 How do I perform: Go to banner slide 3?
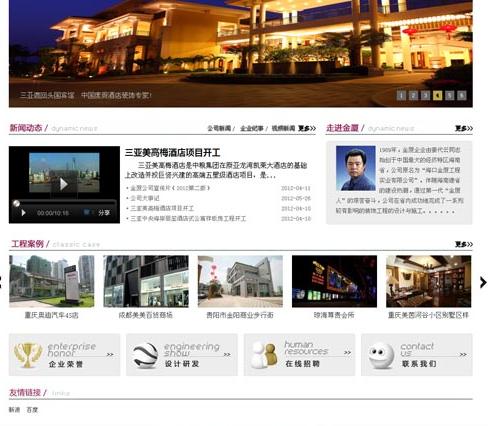[x=425, y=96]
